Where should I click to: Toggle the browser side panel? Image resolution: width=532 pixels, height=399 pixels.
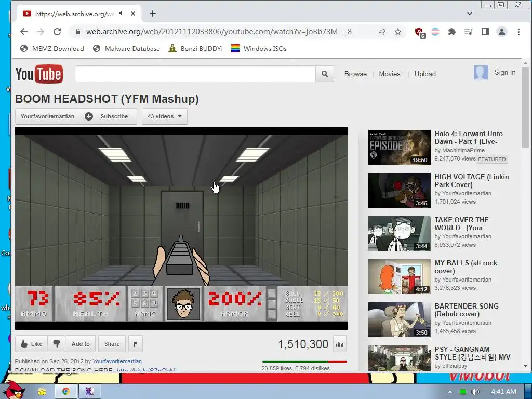(x=485, y=32)
